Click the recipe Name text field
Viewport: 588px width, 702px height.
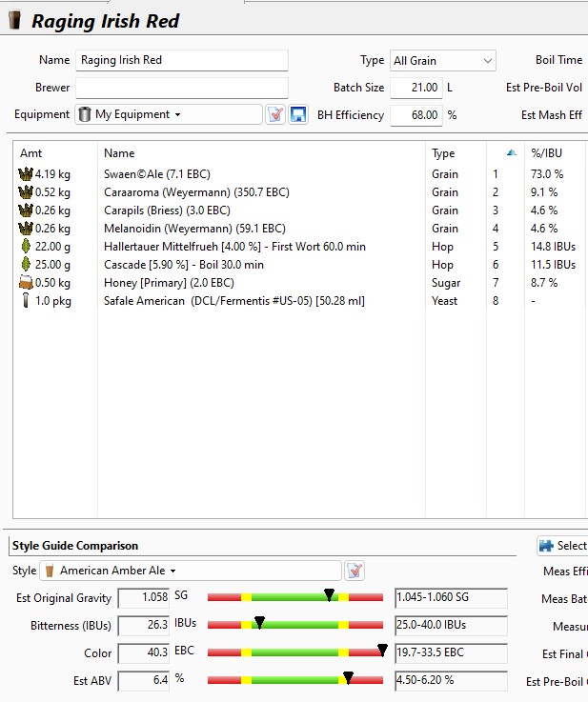coord(181,60)
